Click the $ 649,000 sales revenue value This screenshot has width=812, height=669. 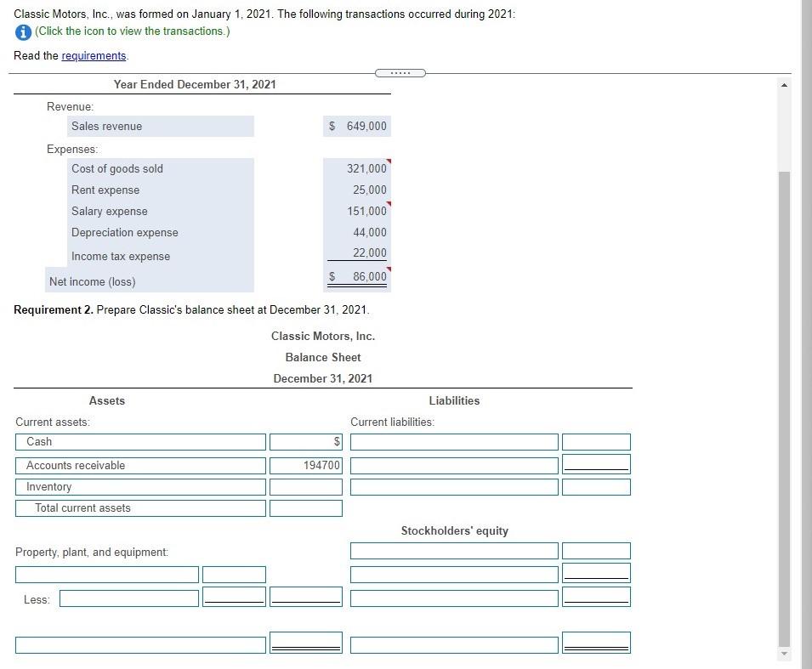(x=357, y=127)
